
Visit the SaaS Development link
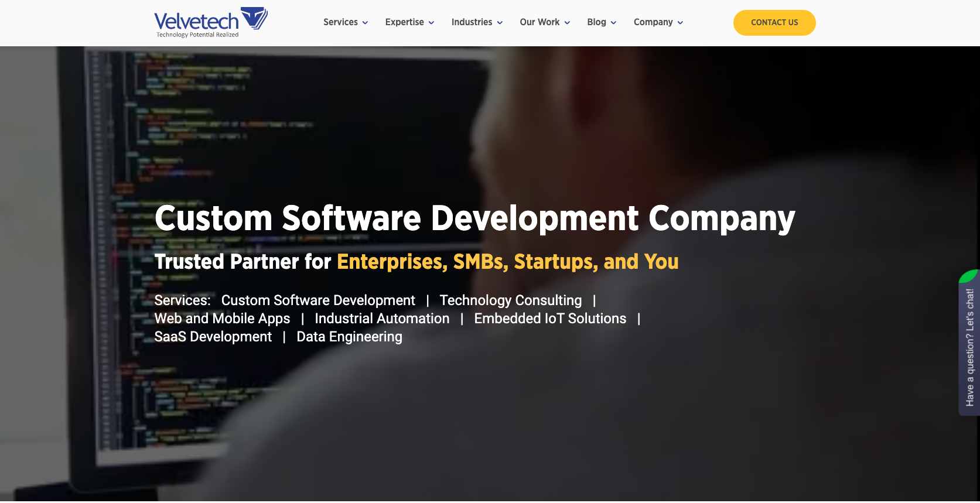[213, 337]
